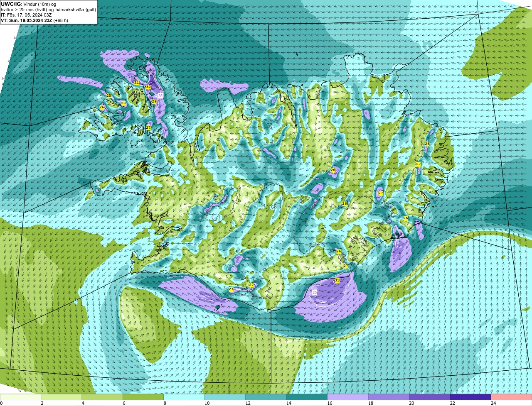Click the legend swatch between 16 and 18
Image resolution: width=532 pixels, height=406 pixels.
pyautogui.click(x=348, y=397)
